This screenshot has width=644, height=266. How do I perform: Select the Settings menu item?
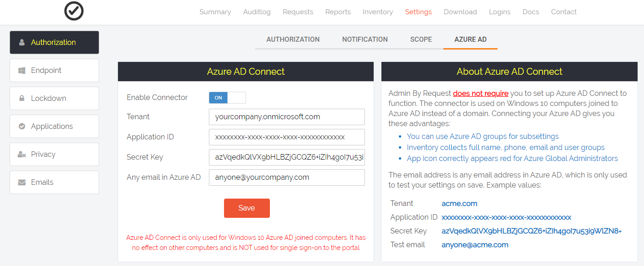pos(418,12)
